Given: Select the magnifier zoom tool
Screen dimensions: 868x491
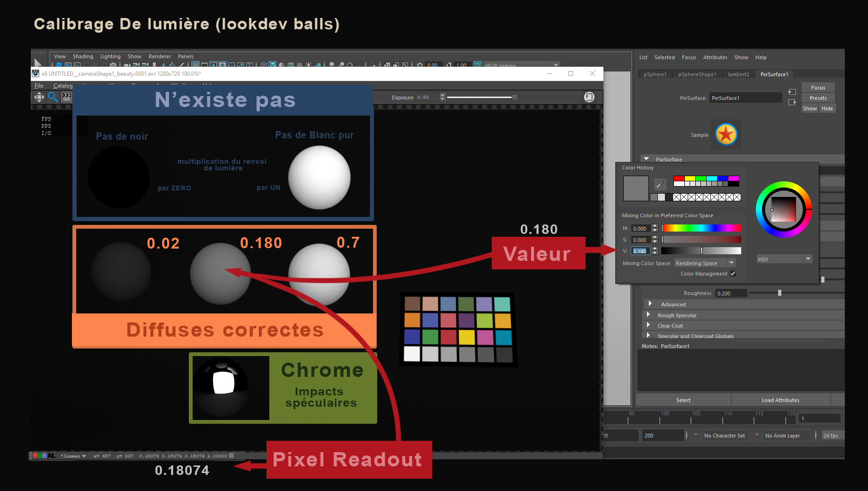Looking at the screenshot, I should (53, 97).
